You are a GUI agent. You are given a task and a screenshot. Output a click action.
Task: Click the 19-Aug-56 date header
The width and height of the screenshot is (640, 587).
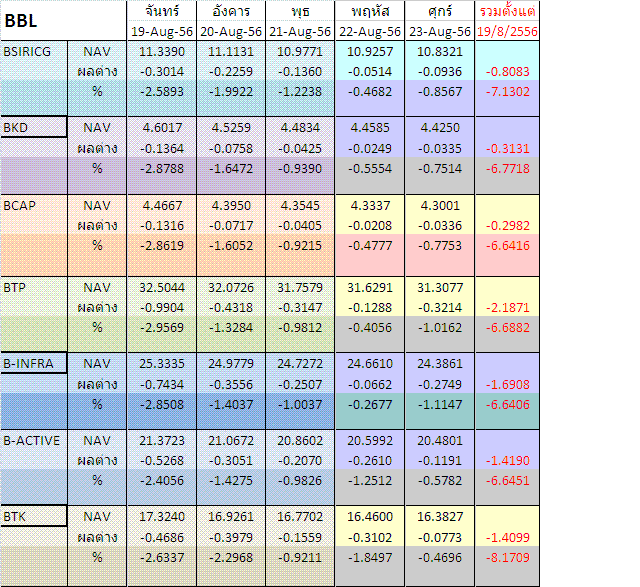tap(162, 31)
